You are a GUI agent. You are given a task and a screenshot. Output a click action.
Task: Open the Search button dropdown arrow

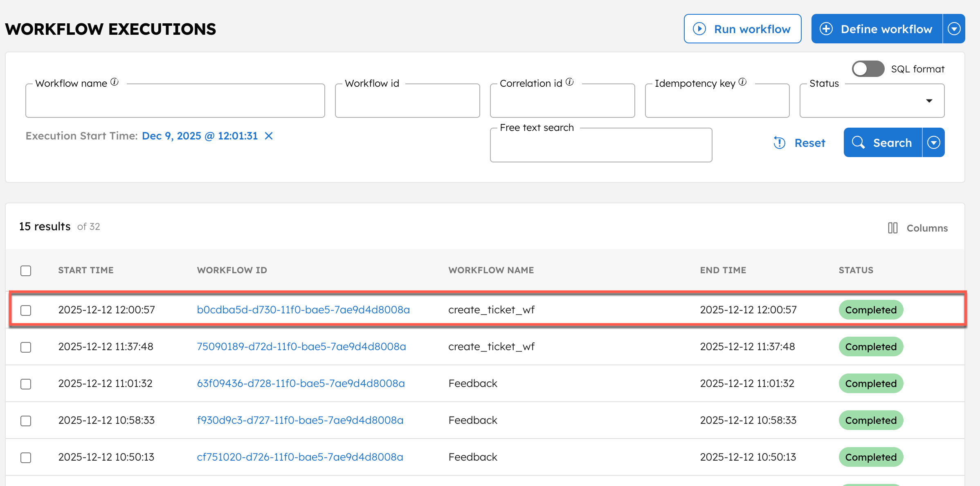(934, 142)
